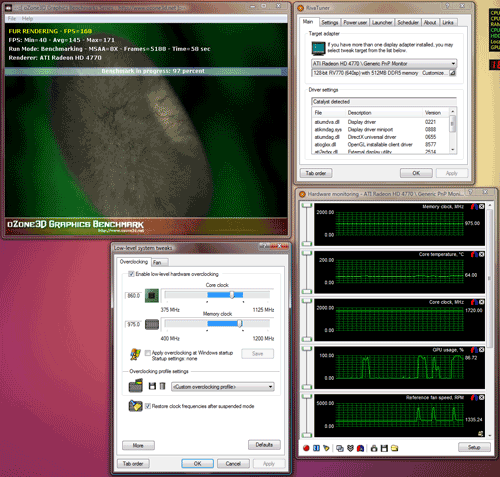
Task: Open the Scheduler tab
Action: pyautogui.click(x=408, y=22)
